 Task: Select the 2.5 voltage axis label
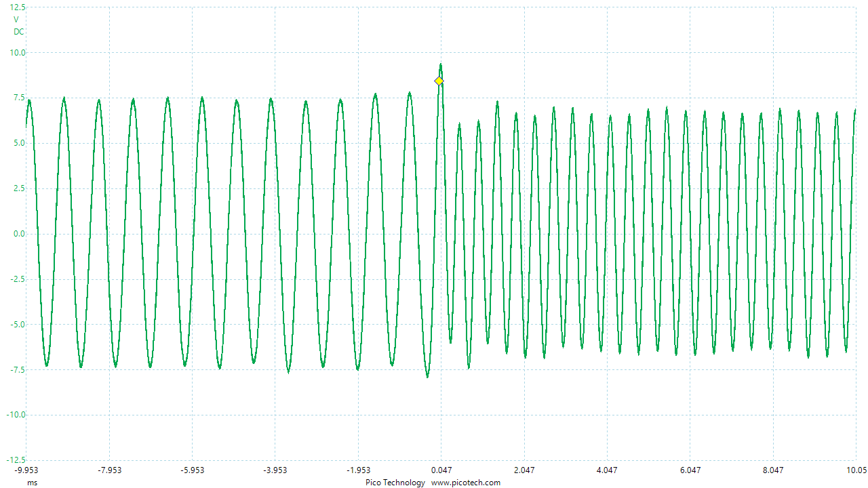tap(18, 188)
